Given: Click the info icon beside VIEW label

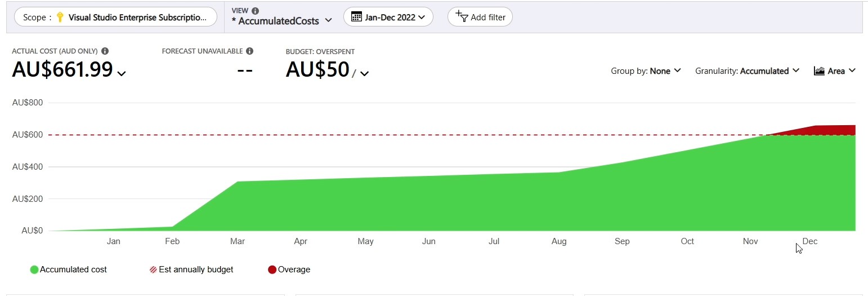Looking at the screenshot, I should coord(256,11).
